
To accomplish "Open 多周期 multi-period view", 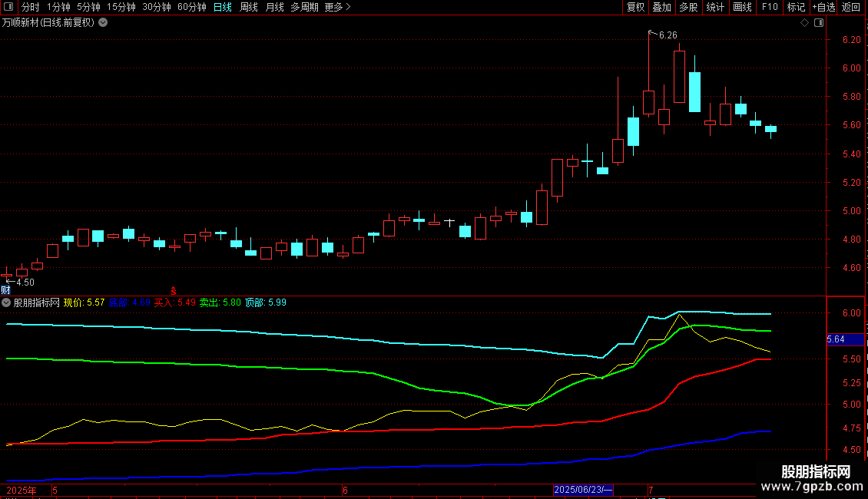I will tap(304, 7).
